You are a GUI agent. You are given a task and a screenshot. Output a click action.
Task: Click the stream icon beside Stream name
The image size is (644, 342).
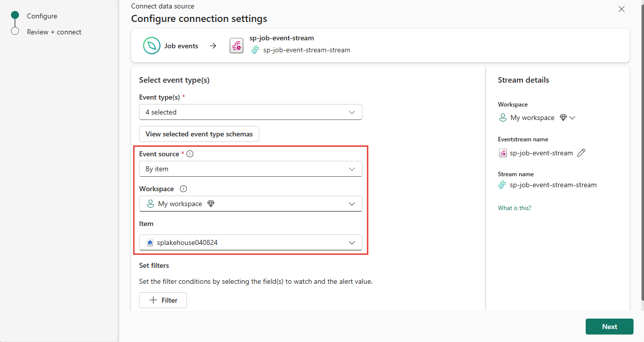point(502,185)
